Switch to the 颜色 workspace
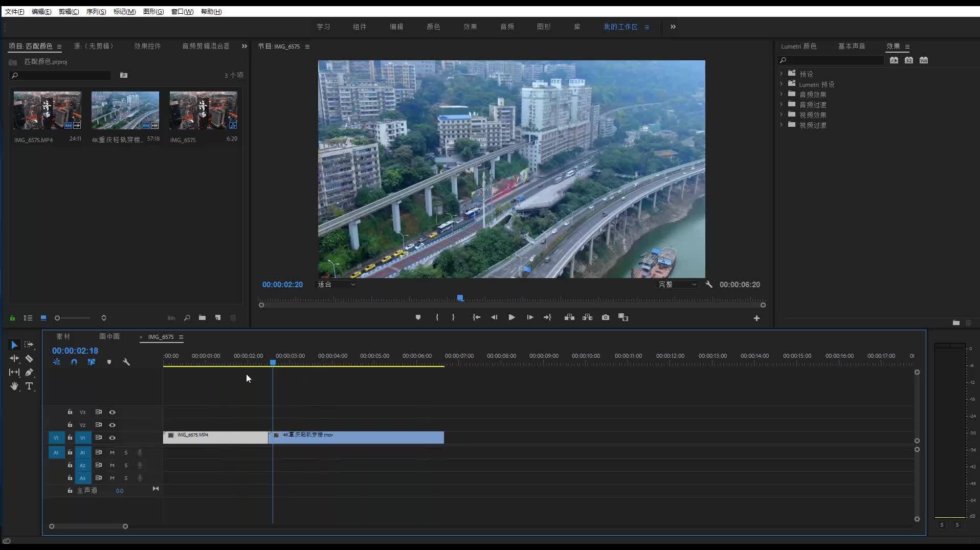Viewport: 980px width, 550px height. pos(434,27)
